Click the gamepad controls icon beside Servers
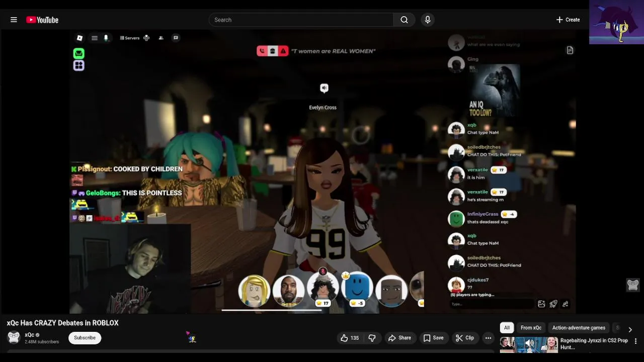 [146, 38]
